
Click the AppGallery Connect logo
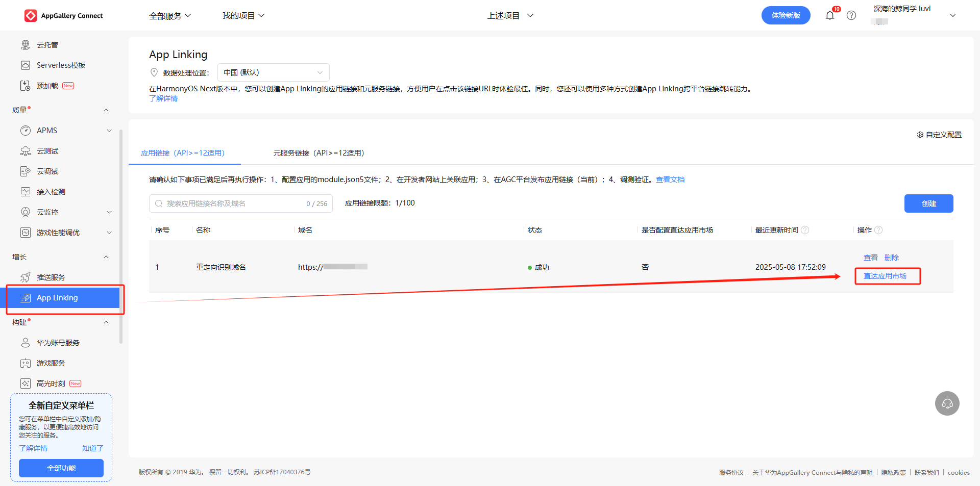pos(63,16)
